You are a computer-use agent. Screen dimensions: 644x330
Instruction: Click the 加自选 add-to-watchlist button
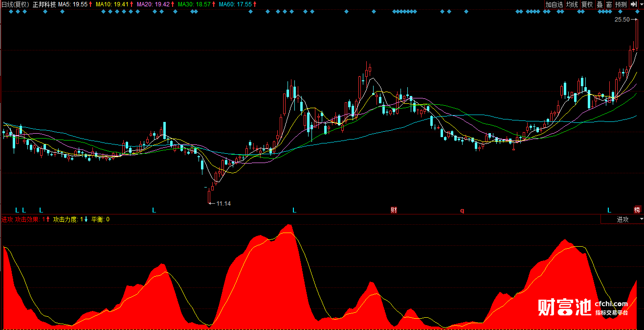pos(555,4)
